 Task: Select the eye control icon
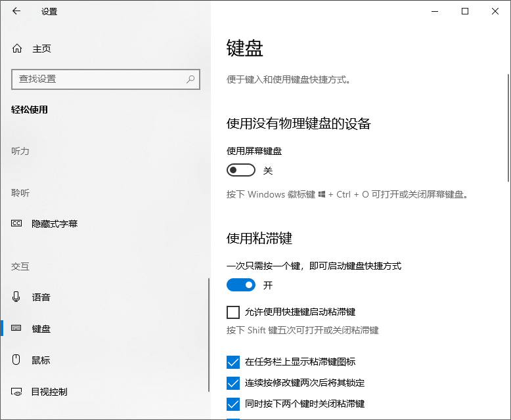click(x=16, y=392)
